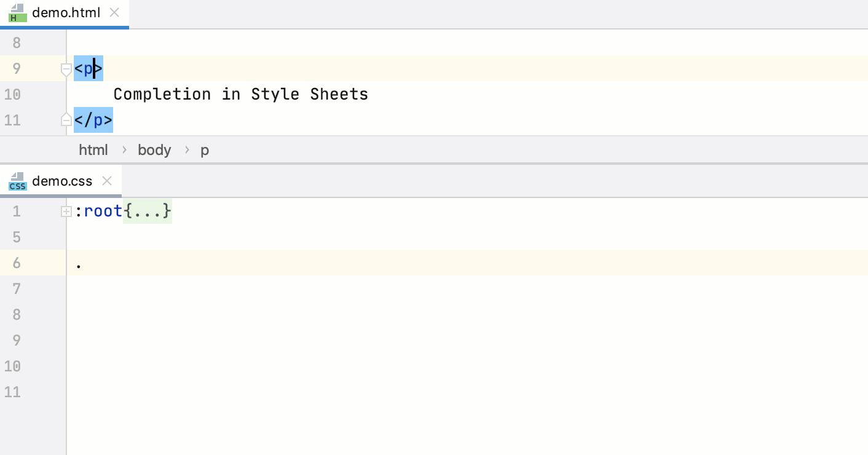Expand the breadcrumb arrow after html
Screen dimensions: 868x455
pos(123,149)
